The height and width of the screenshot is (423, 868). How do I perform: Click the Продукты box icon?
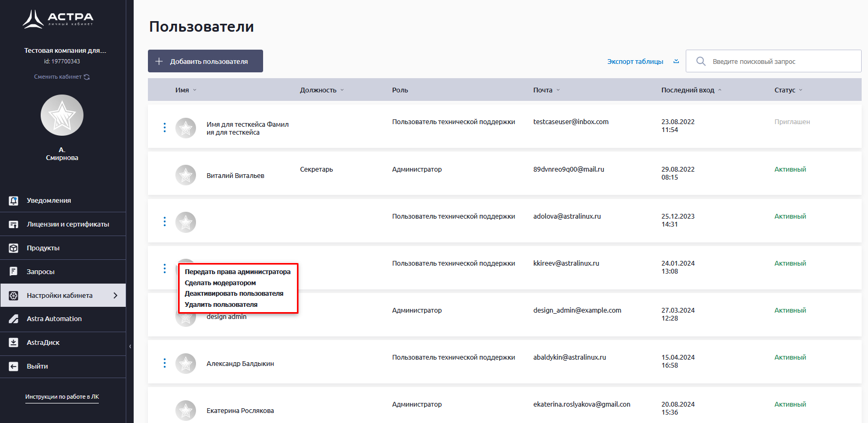tap(14, 248)
